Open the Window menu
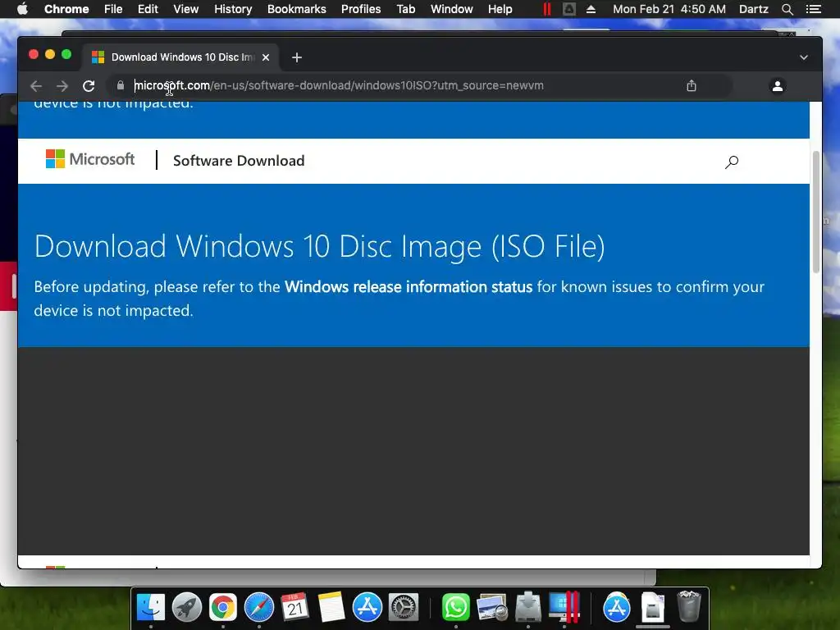This screenshot has height=630, width=840. pos(452,9)
